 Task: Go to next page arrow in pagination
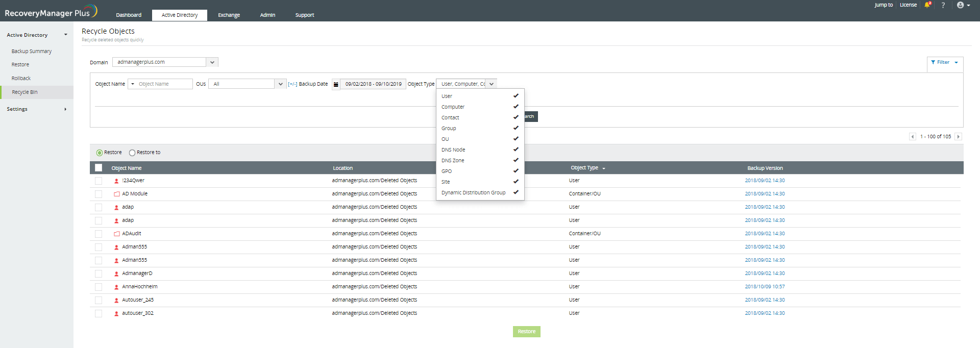(x=958, y=137)
